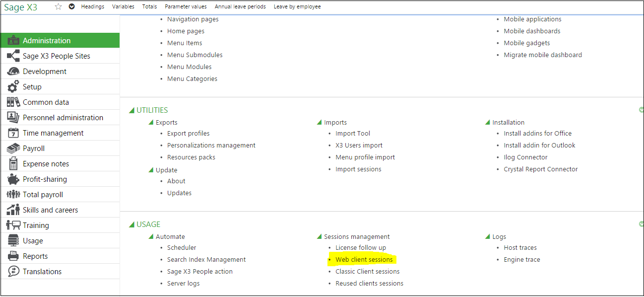The width and height of the screenshot is (644, 297).
Task: Collapse the USAGE section triangle
Action: click(x=131, y=224)
